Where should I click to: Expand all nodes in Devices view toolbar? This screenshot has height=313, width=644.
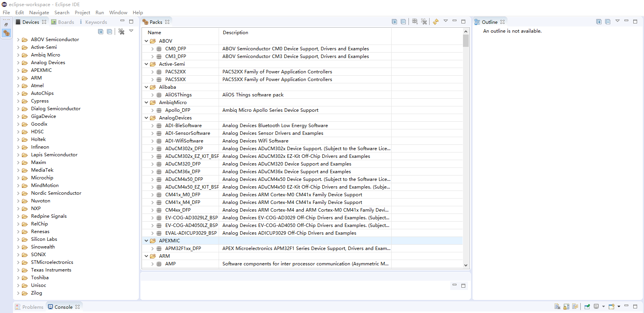point(100,31)
